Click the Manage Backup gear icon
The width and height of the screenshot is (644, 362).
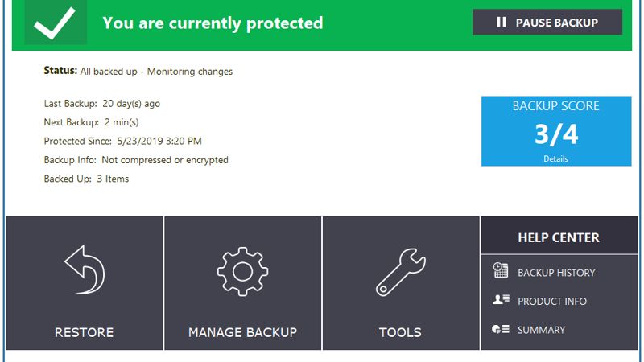click(x=242, y=271)
